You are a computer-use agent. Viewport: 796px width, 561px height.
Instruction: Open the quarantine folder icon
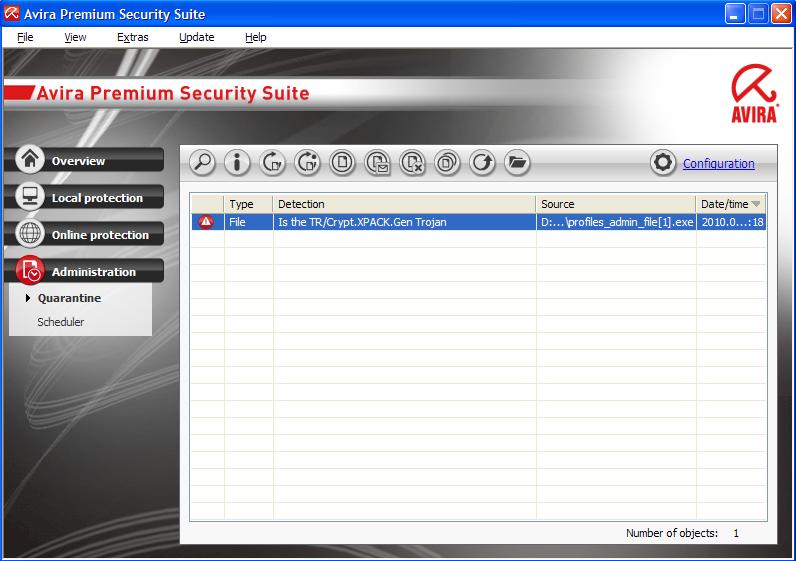click(x=517, y=163)
